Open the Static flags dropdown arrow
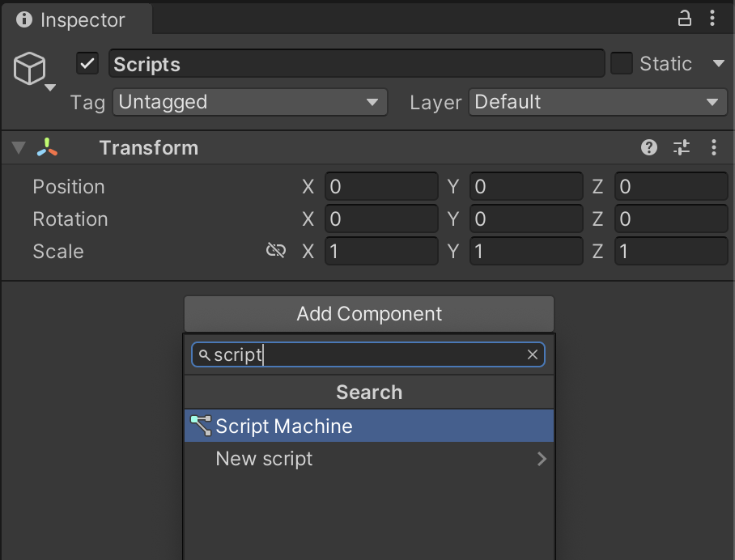The height and width of the screenshot is (560, 735). pos(718,63)
